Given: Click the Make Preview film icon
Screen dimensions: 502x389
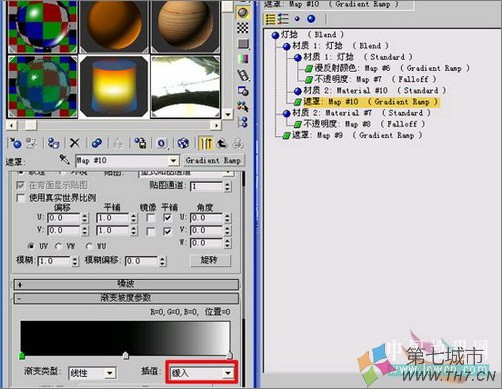Looking at the screenshot, I should 243,75.
